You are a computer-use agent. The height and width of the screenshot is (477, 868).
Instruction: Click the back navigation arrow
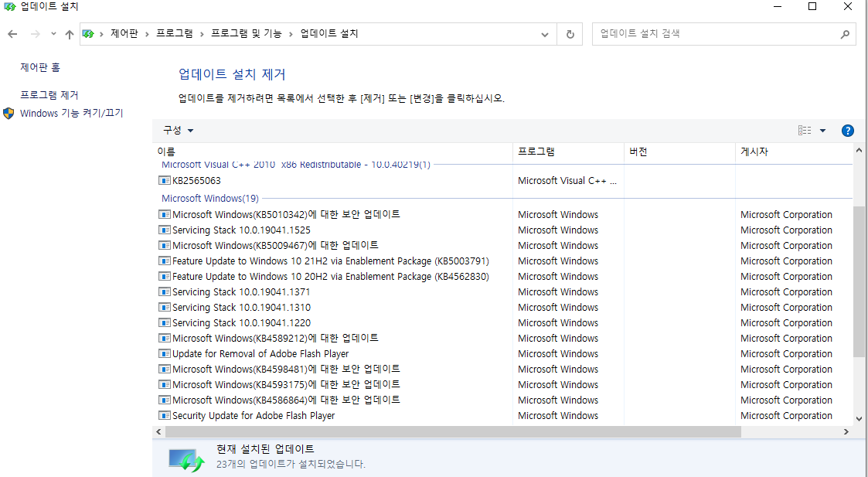click(12, 34)
